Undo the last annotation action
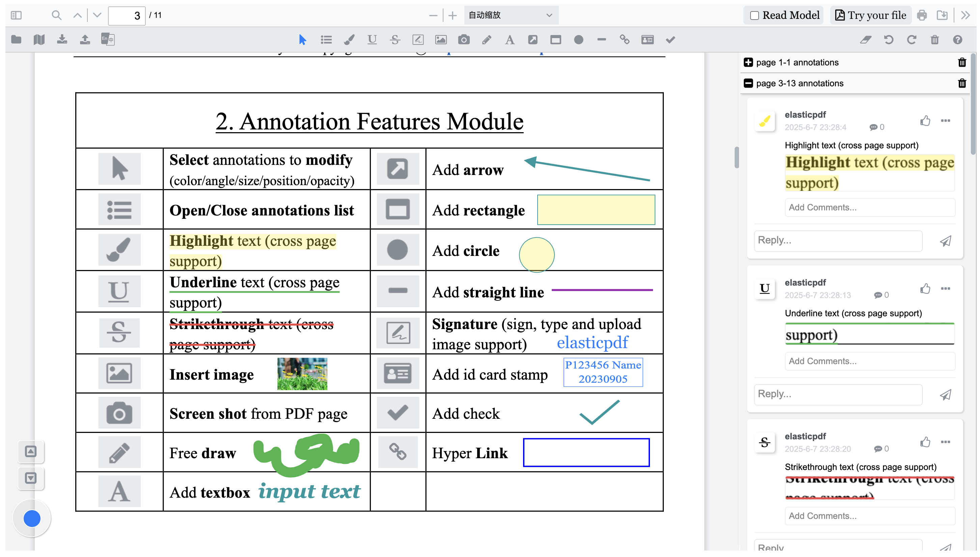 [x=889, y=40]
